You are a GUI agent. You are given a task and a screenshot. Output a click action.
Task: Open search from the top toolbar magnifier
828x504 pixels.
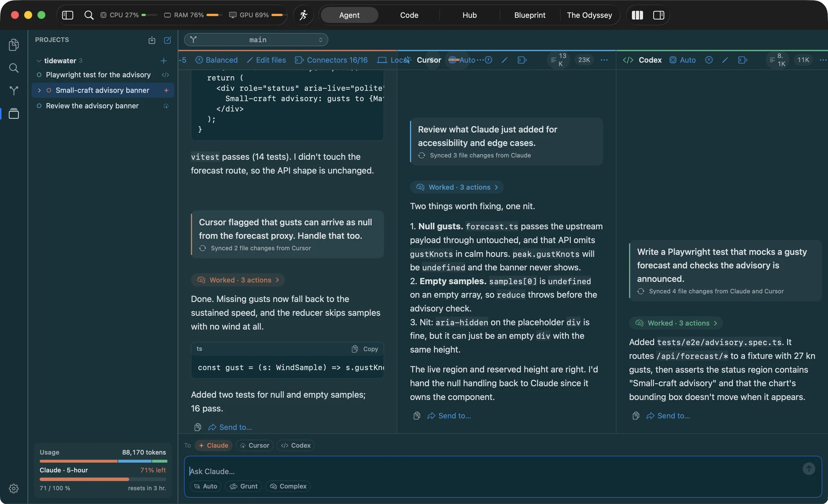pyautogui.click(x=89, y=15)
